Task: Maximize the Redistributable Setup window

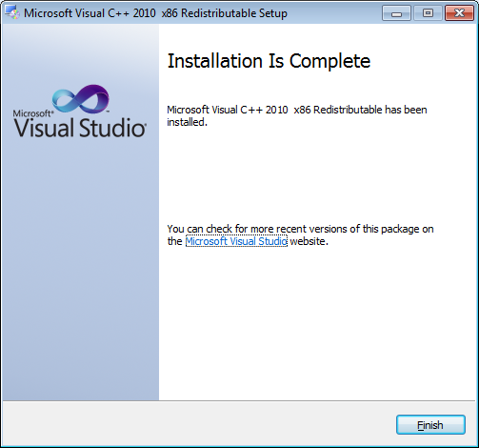Action: pyautogui.click(x=428, y=13)
